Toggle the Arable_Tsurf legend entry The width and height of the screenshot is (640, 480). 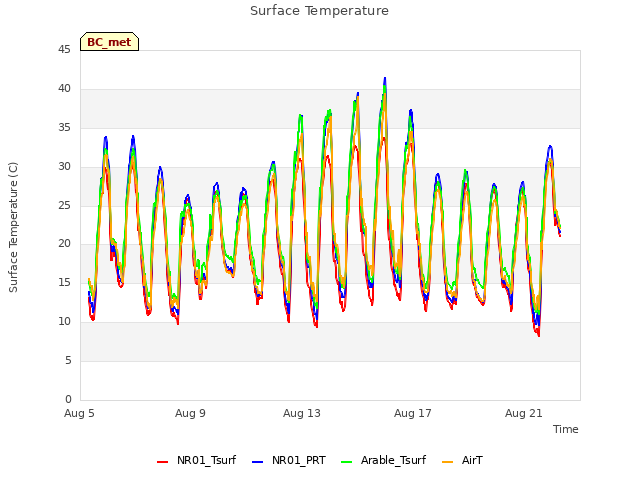[383, 460]
